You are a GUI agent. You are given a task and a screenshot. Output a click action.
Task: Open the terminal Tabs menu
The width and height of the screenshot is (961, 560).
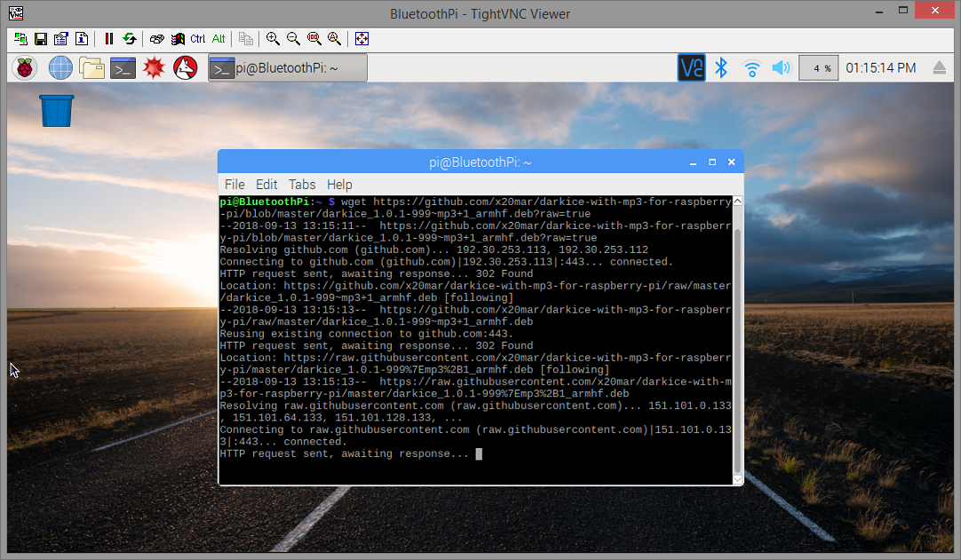pos(302,185)
